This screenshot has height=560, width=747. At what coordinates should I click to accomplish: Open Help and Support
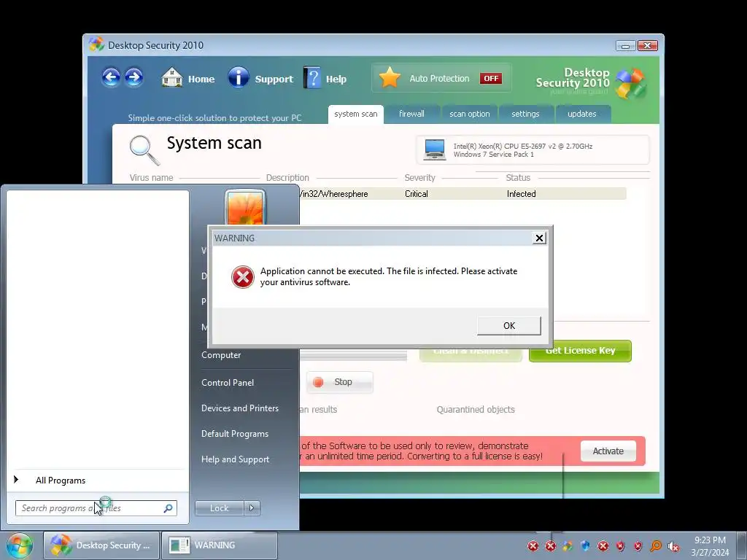click(x=236, y=460)
